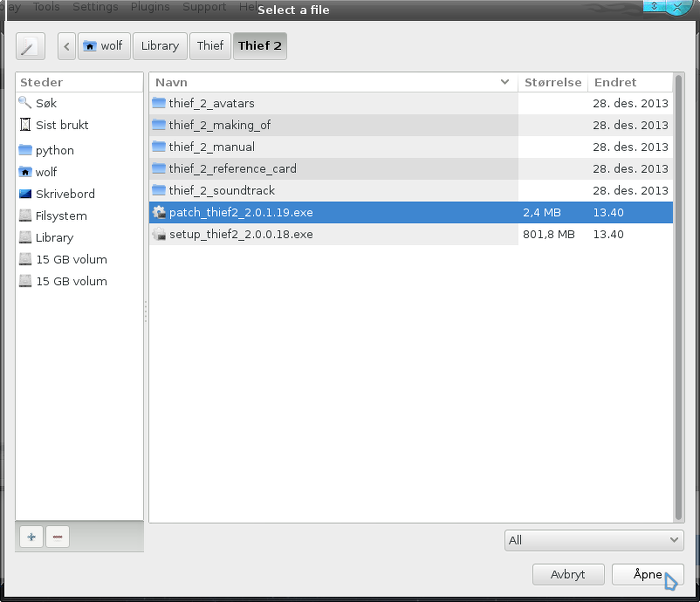Click the 2,4 MB size cell
This screenshot has height=602, width=700.
point(542,213)
